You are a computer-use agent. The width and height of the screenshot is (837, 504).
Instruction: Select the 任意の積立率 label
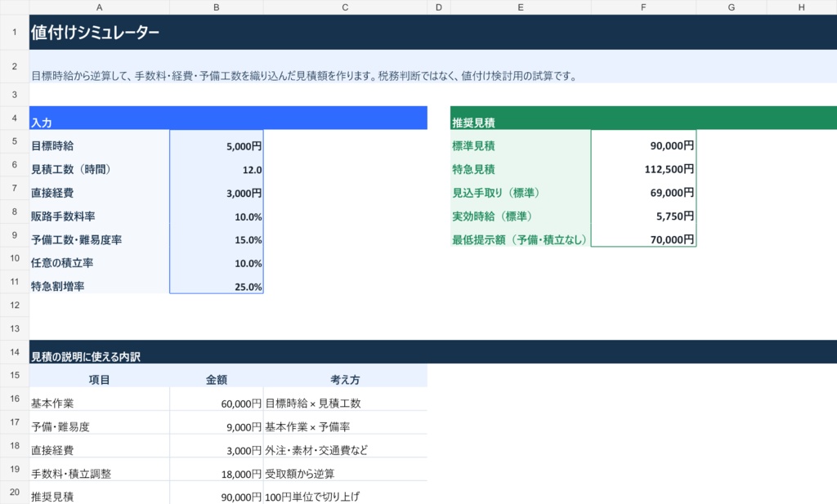[99, 258]
